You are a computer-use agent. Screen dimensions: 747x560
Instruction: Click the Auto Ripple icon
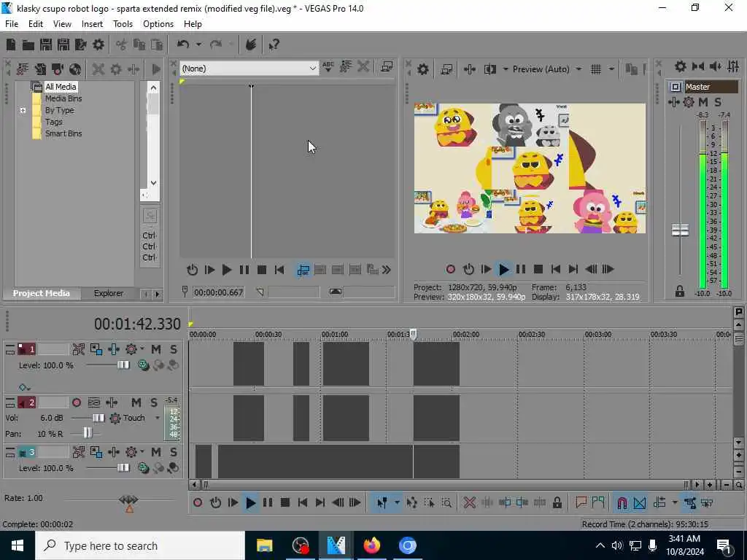(x=659, y=503)
